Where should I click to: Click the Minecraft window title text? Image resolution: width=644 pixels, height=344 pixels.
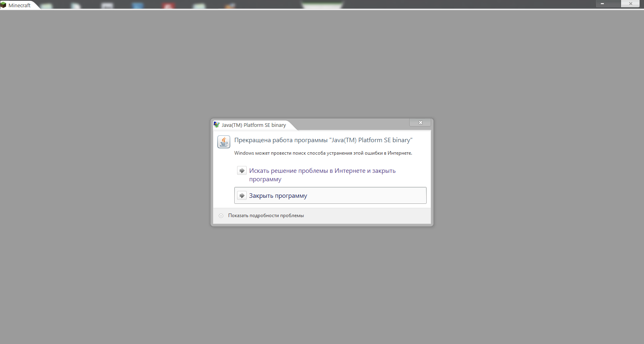[x=19, y=5]
